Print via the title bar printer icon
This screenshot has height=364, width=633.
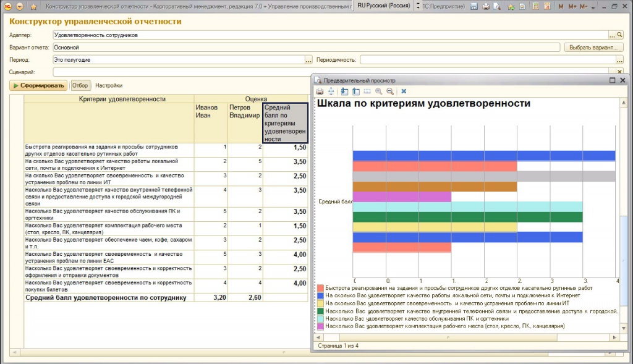pos(486,6)
